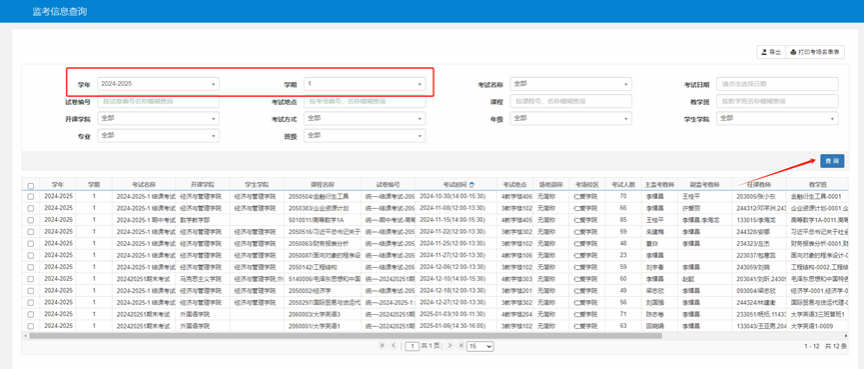Click the 4教学楼406 cell in first row
The height and width of the screenshot is (369, 864).
pos(516,196)
